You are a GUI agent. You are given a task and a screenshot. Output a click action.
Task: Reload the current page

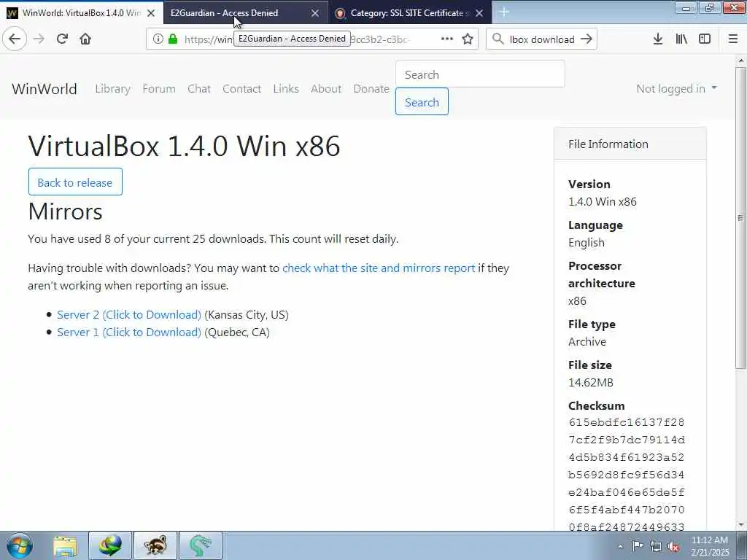point(62,39)
